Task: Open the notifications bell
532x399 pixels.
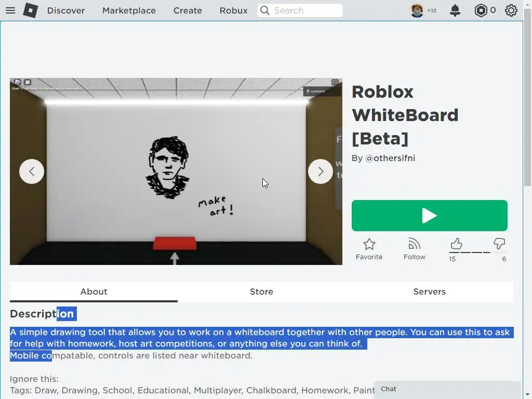Action: [x=455, y=10]
